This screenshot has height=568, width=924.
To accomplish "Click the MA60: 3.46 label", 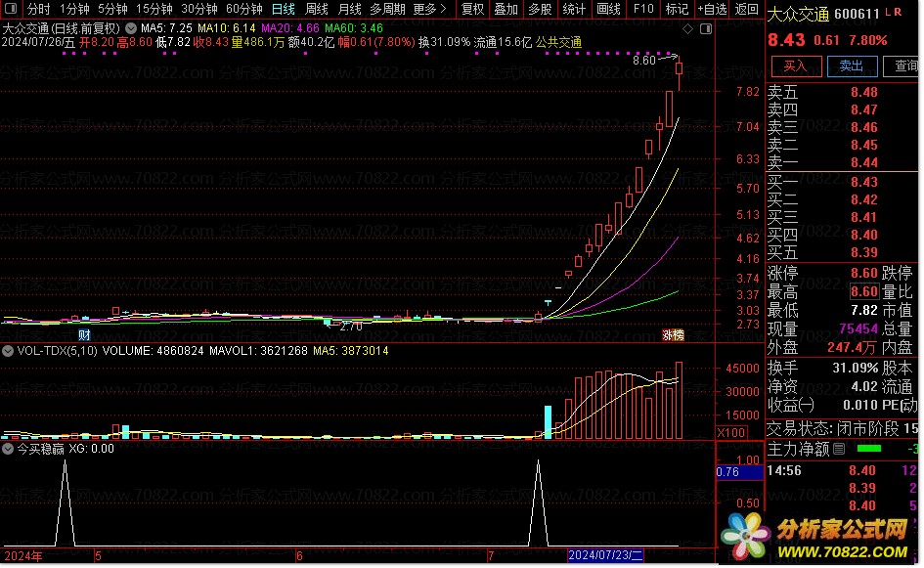I will pos(354,27).
